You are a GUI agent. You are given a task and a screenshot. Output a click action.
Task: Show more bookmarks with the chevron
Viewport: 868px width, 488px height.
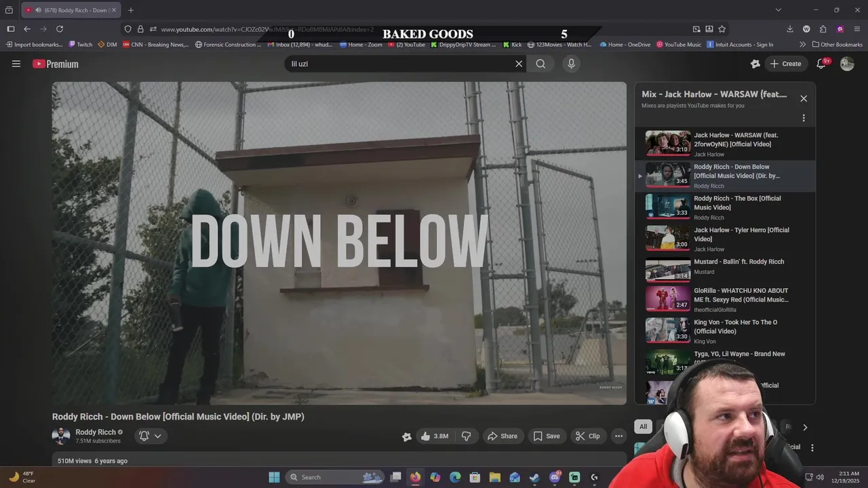point(803,45)
